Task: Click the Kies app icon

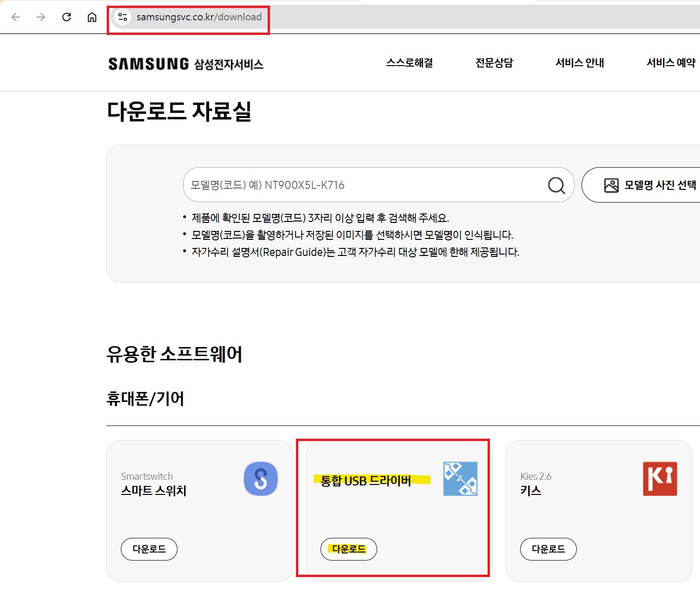Action: [x=660, y=479]
